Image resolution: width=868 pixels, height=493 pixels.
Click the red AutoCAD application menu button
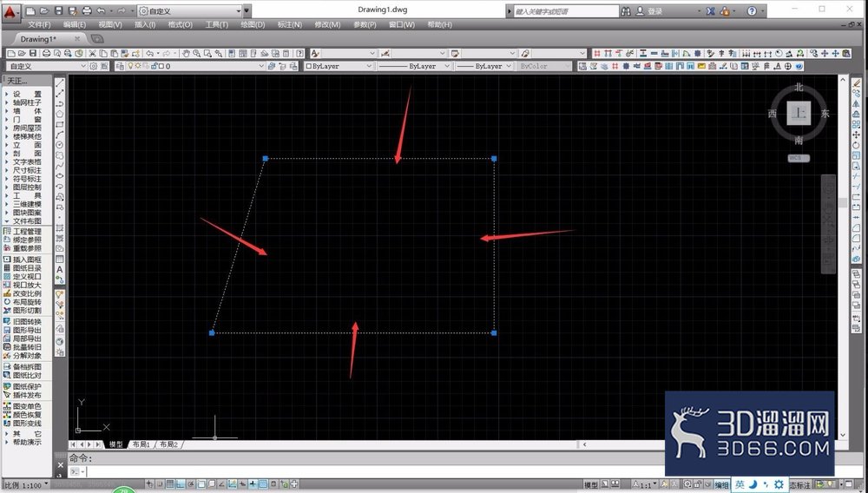pyautogui.click(x=11, y=11)
